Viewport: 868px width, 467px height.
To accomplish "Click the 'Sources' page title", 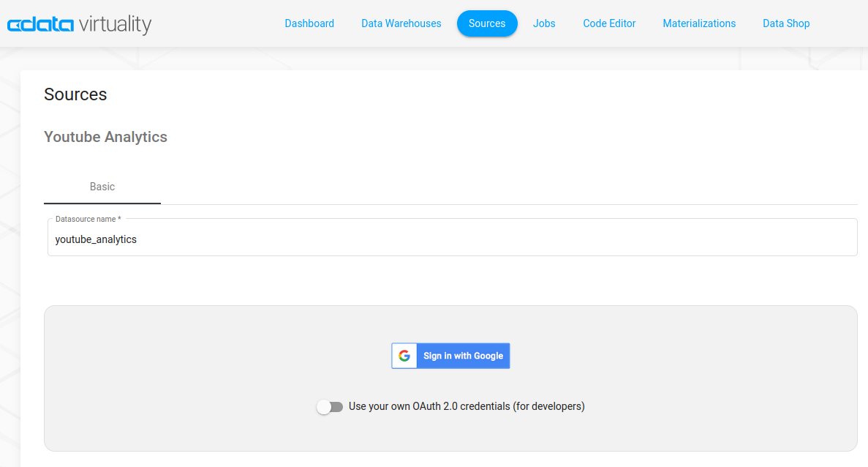I will coord(75,94).
